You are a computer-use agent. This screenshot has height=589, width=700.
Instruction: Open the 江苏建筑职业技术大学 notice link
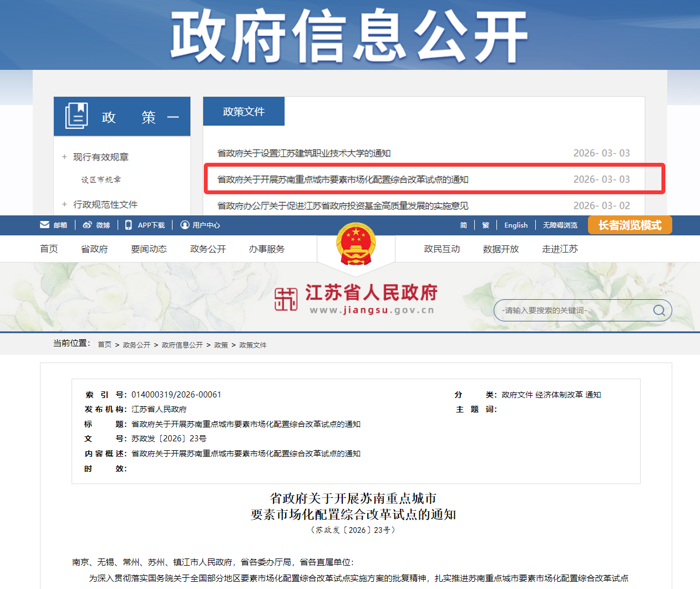tap(304, 153)
